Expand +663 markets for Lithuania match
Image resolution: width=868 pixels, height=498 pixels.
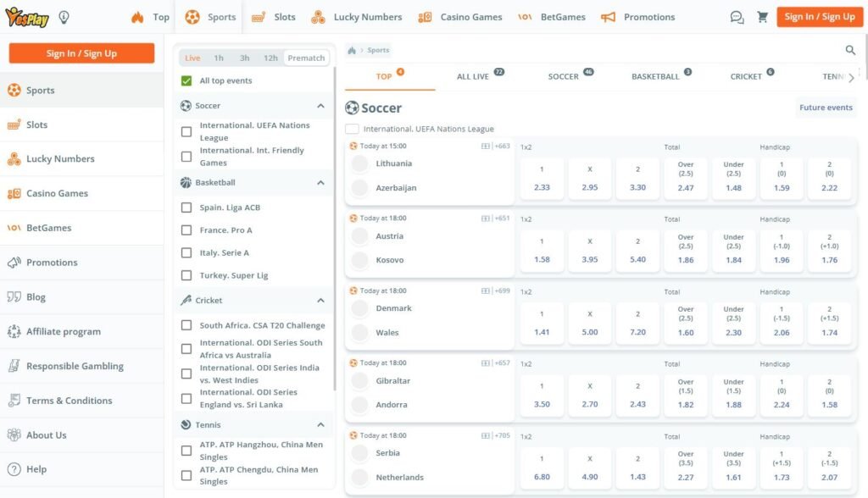click(502, 146)
